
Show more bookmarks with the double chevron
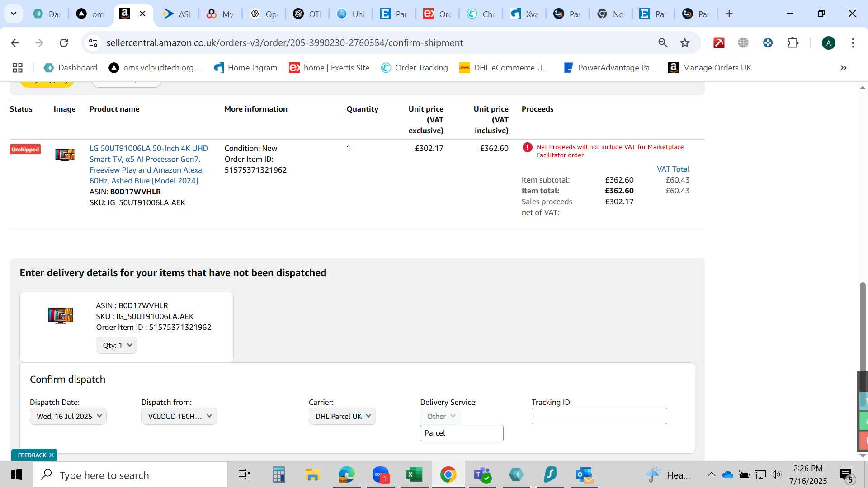tap(843, 68)
